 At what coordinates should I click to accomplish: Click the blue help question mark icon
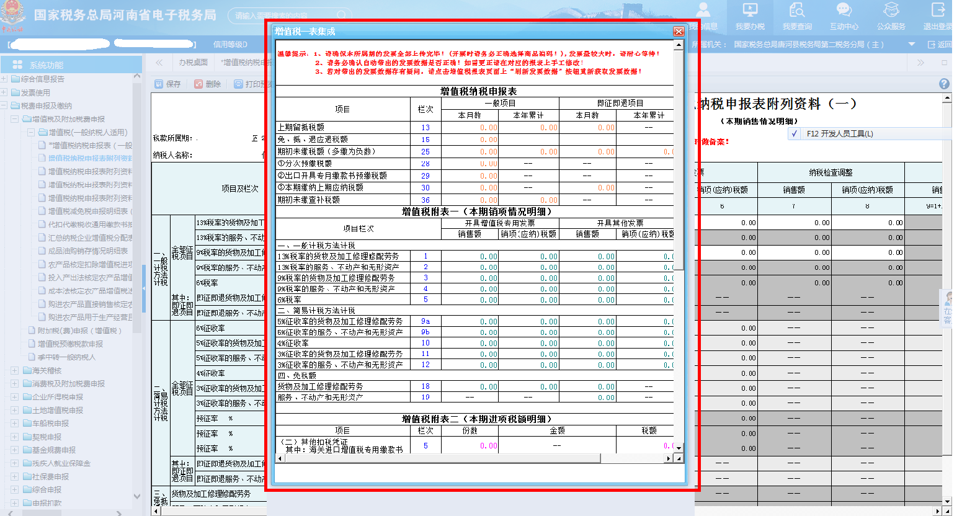tap(944, 84)
